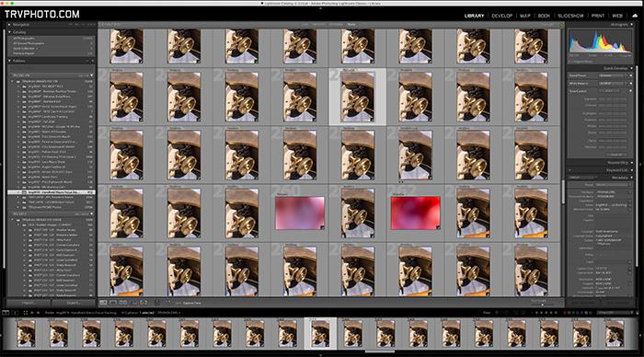The width and height of the screenshot is (644, 357).
Task: Select the red blurry thumbnail
Action: pos(415,213)
